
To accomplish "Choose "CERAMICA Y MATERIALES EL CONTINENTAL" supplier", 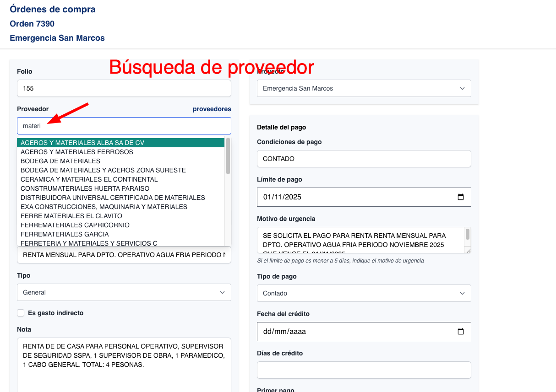I will tap(90, 179).
